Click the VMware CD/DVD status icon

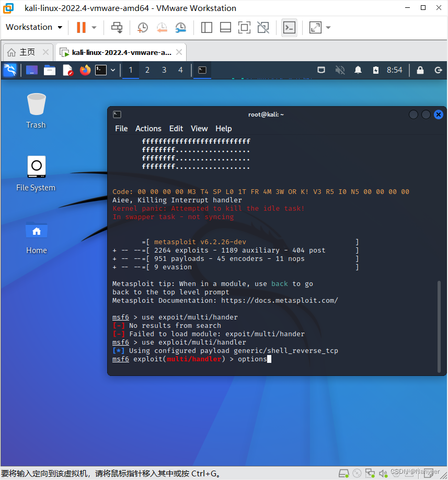coord(357,474)
